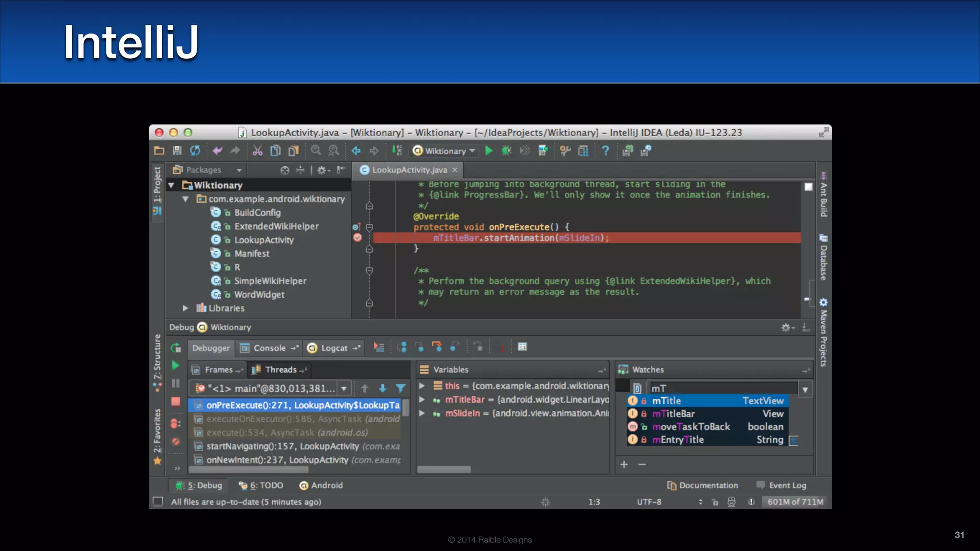
Task: Expand the mSlideIn variable
Action: pos(422,413)
